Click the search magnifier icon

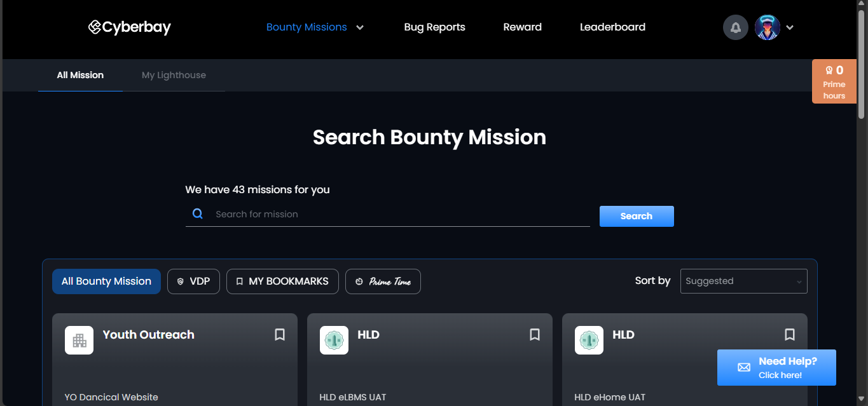tap(198, 214)
